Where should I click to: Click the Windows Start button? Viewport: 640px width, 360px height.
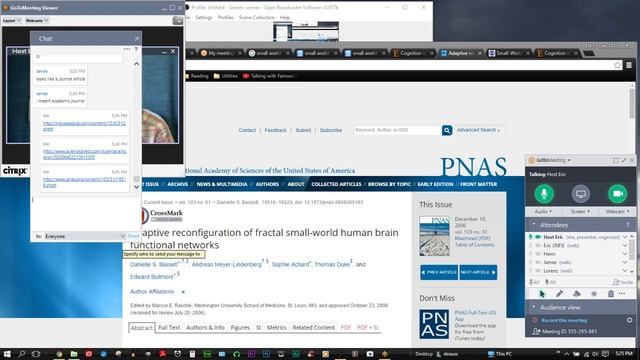coord(7,354)
